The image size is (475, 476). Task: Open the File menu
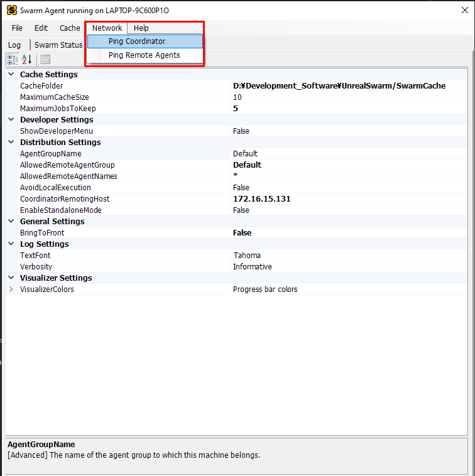[17, 28]
